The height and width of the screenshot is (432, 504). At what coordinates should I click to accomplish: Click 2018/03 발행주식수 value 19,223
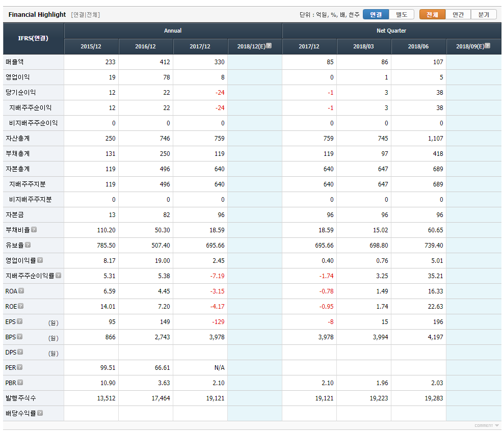379,398
